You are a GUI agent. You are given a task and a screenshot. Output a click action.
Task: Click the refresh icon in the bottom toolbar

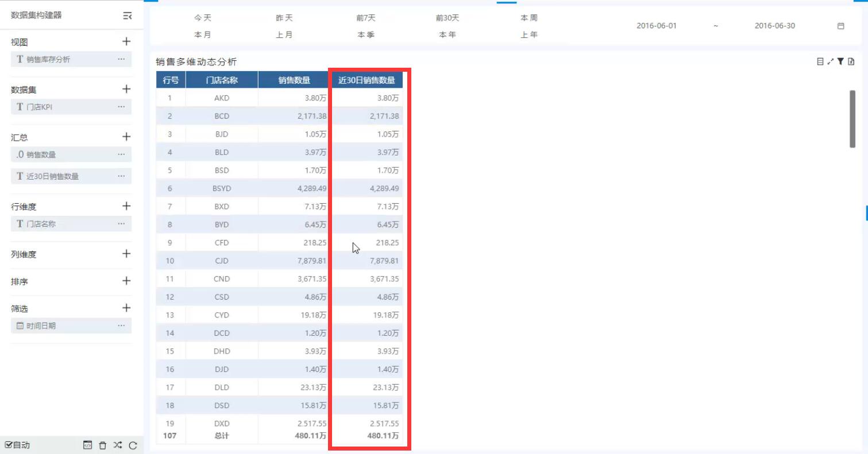coord(133,445)
